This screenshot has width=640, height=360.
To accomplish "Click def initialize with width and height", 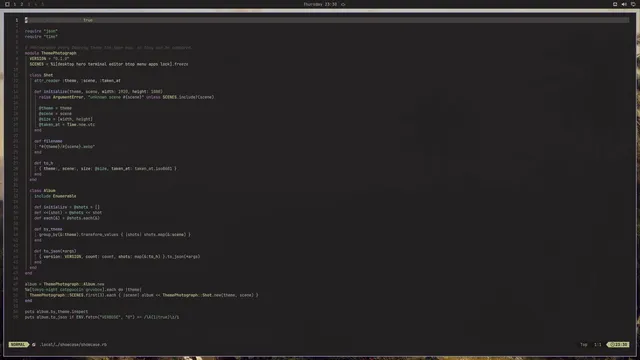I will [x=98, y=91].
